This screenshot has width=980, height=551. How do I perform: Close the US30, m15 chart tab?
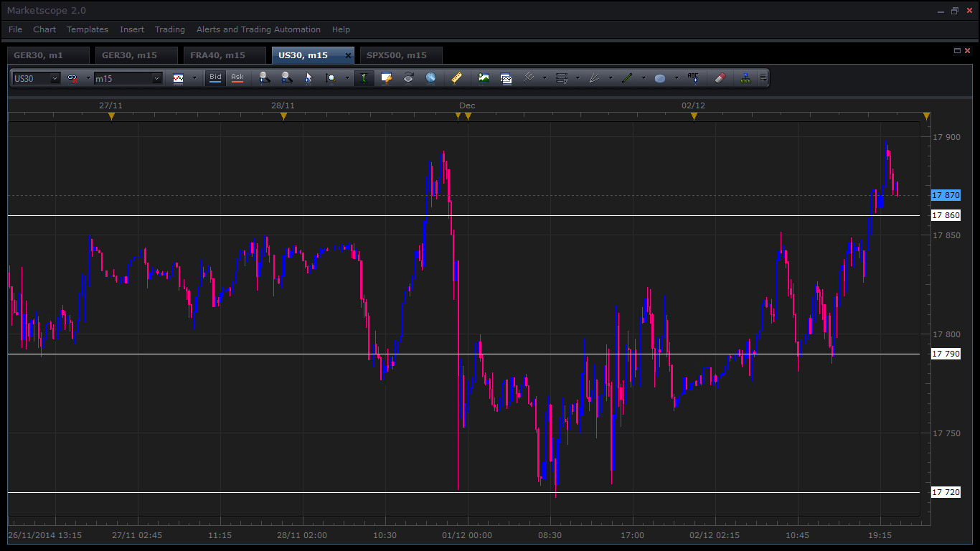(x=348, y=55)
